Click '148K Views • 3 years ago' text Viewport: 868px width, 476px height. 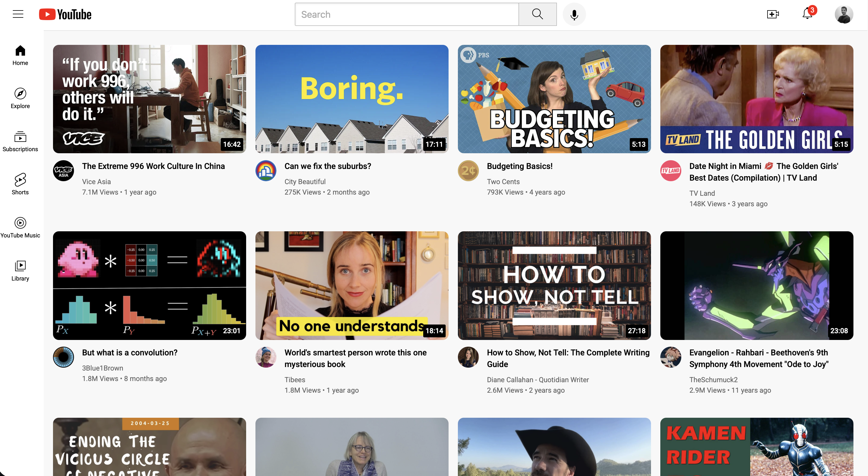pyautogui.click(x=728, y=204)
